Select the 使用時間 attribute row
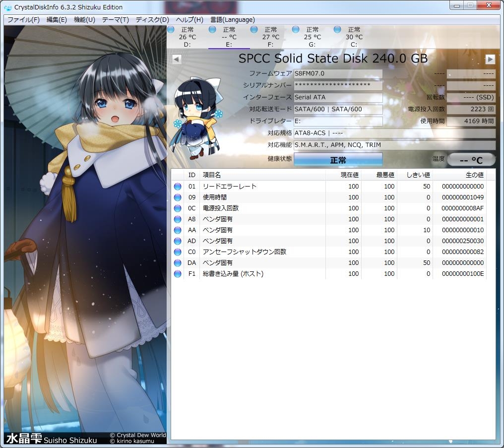504x448 pixels. (328, 197)
